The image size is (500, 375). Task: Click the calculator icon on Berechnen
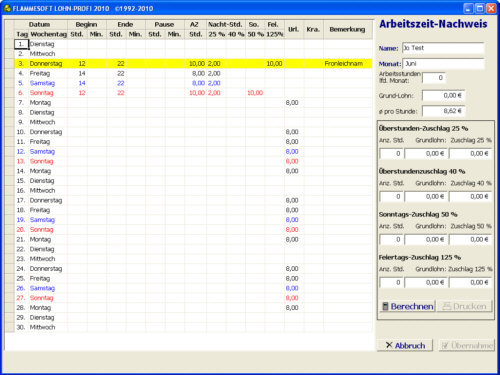click(x=385, y=306)
